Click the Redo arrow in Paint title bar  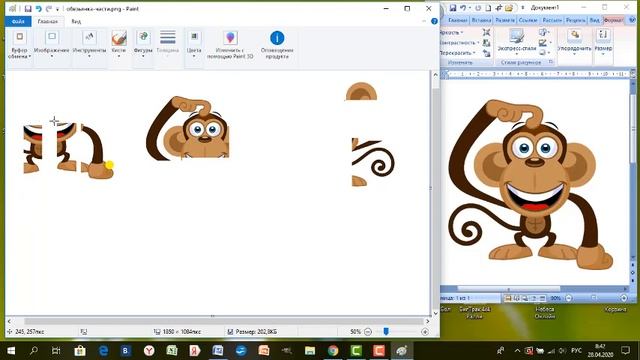(49, 9)
